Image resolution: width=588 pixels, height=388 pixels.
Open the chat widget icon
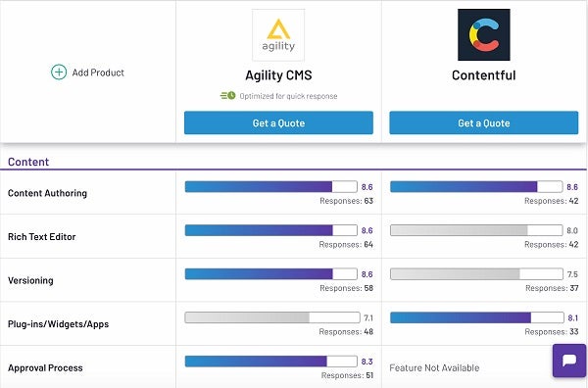pyautogui.click(x=569, y=361)
